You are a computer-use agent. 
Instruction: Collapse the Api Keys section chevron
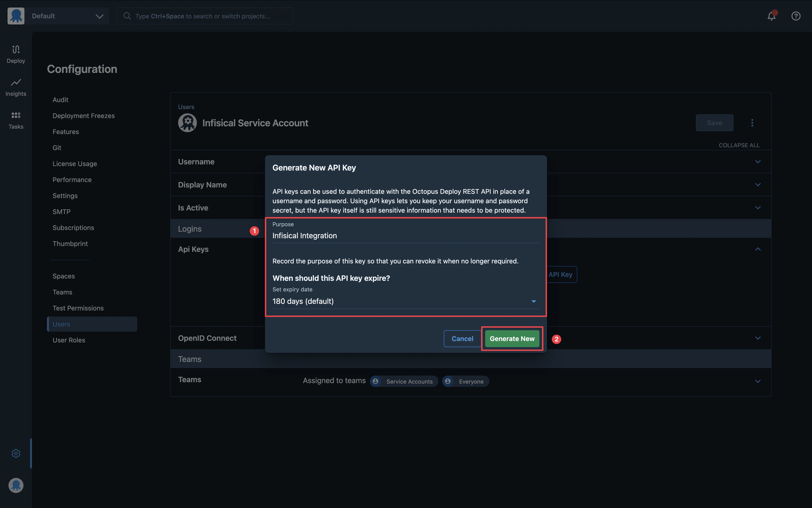758,249
